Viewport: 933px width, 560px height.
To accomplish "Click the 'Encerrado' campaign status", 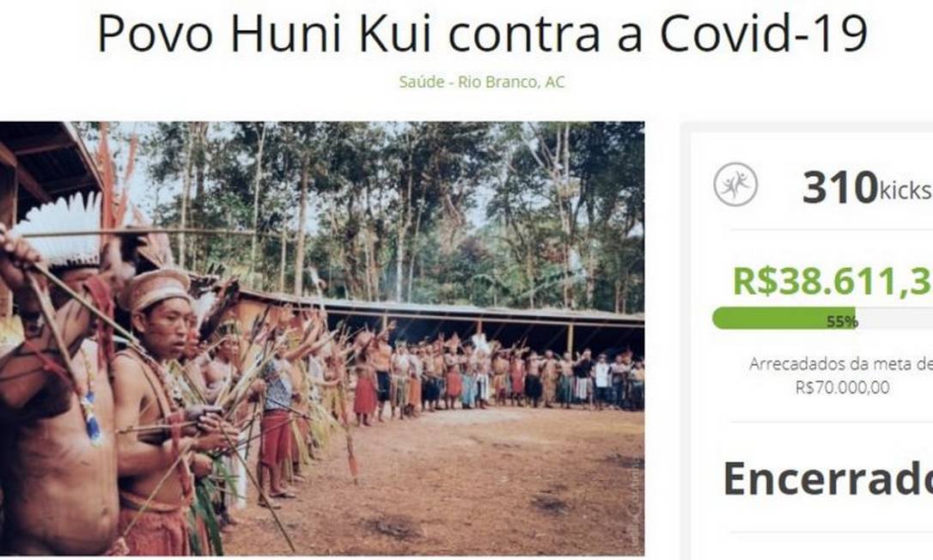I will (827, 478).
